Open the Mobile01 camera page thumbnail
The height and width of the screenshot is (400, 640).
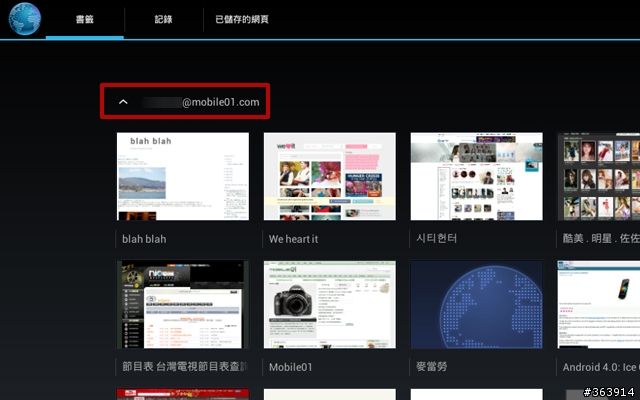click(x=330, y=304)
